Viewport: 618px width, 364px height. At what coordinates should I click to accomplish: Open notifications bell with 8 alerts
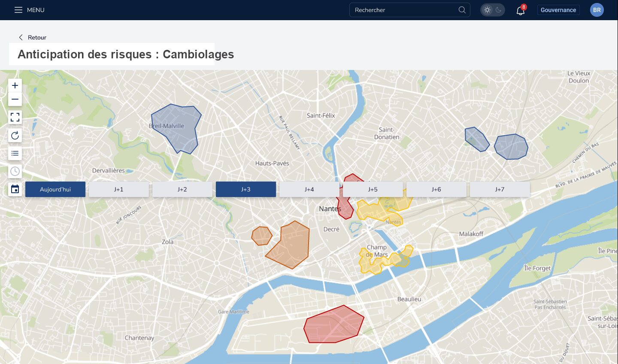[x=521, y=10]
